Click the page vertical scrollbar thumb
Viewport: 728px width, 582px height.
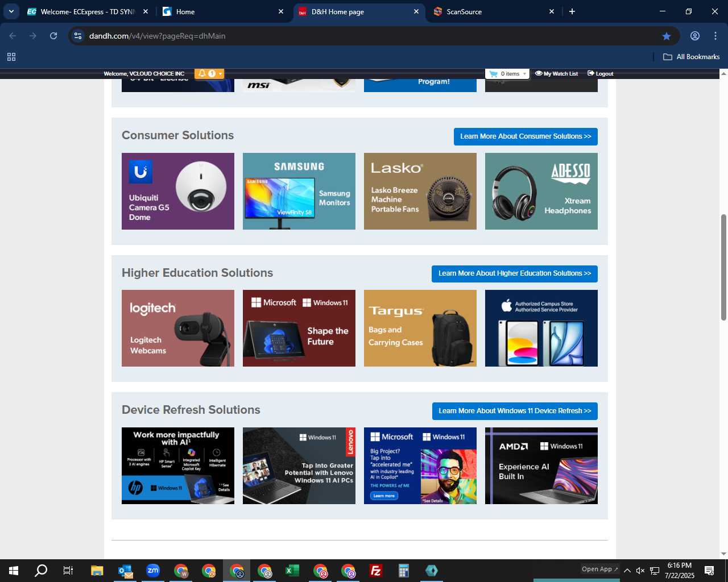click(723, 267)
